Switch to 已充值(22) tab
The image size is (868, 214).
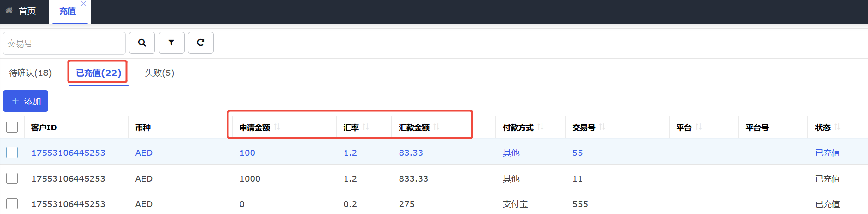(x=98, y=73)
